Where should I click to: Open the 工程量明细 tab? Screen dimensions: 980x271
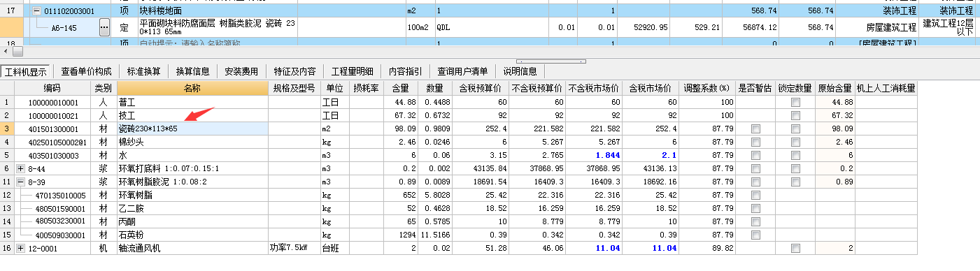352,72
